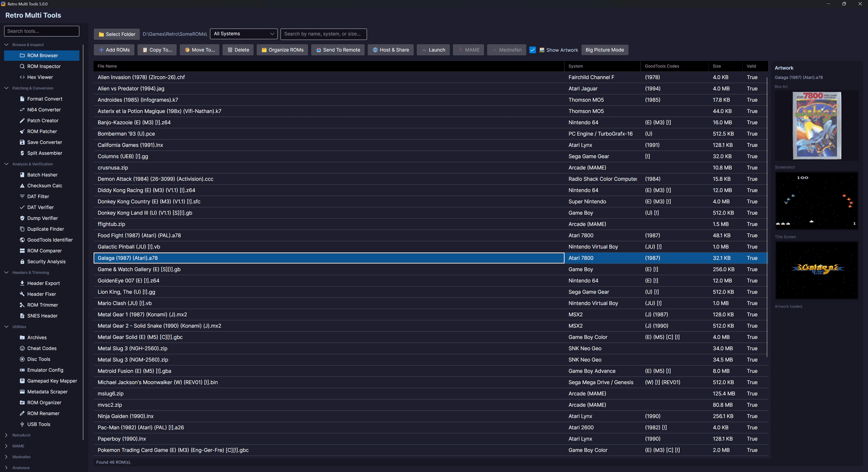This screenshot has width=868, height=472.
Task: Open the ROM Inspector tool icon
Action: (22, 66)
